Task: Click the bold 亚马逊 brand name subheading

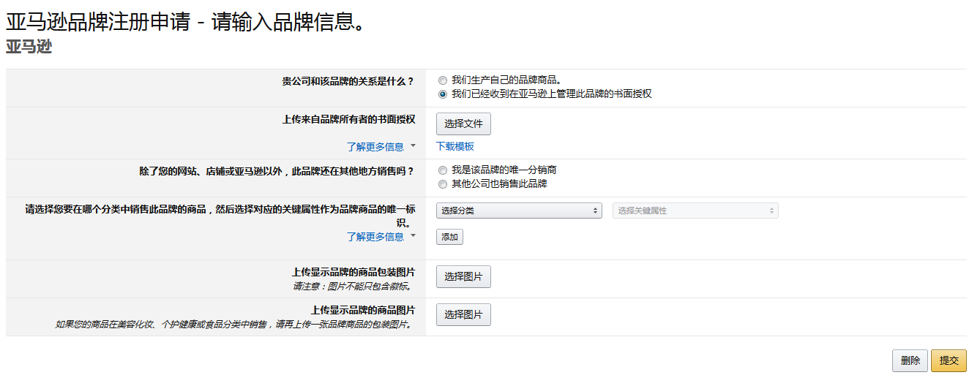Action: pos(29,48)
